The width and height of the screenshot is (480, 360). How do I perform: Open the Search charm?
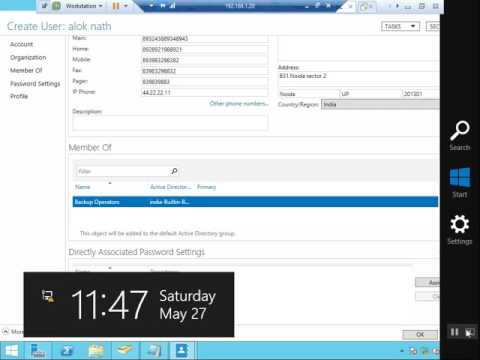[x=460, y=136]
